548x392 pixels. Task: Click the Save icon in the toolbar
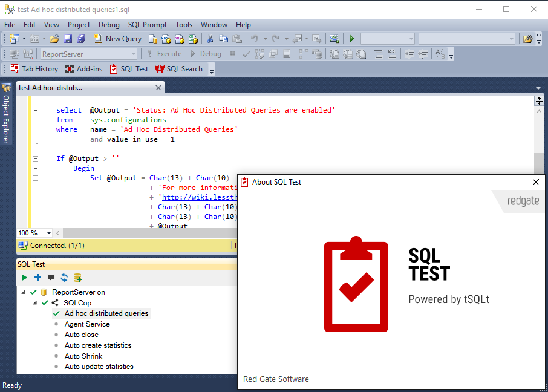coord(68,39)
